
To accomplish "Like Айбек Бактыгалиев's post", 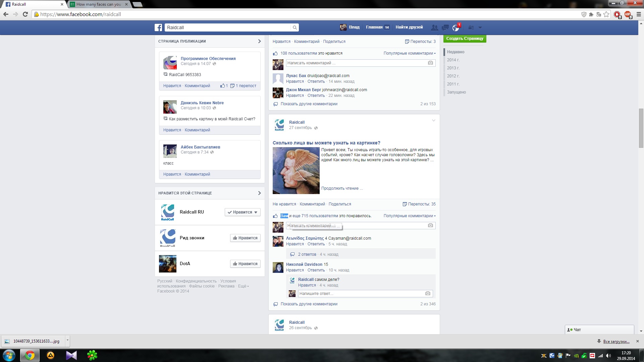I will [172, 174].
